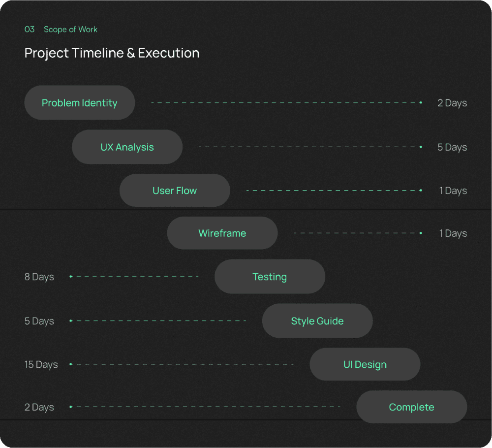
Task: Open the User Flow stage
Action: [175, 191]
